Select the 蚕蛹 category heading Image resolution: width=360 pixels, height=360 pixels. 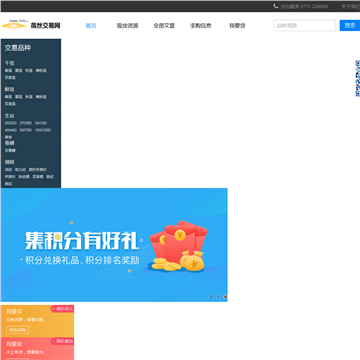(x=10, y=143)
